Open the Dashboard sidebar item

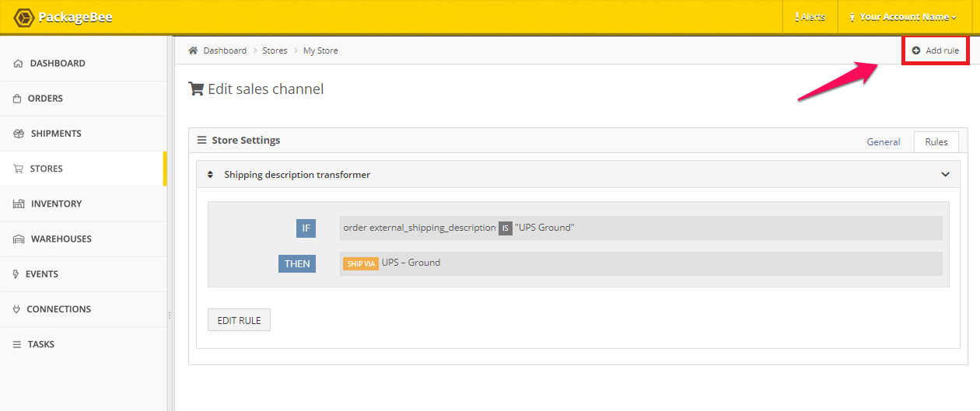tap(83, 64)
